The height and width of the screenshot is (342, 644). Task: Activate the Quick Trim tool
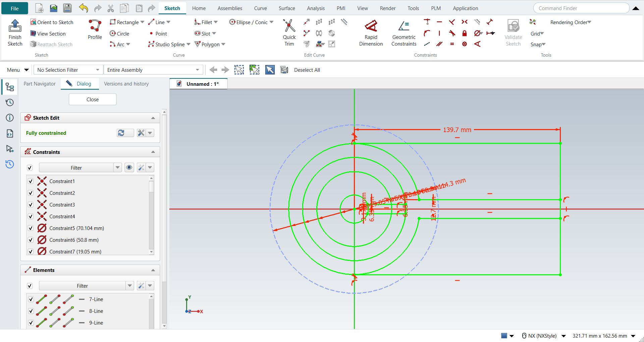tap(289, 33)
